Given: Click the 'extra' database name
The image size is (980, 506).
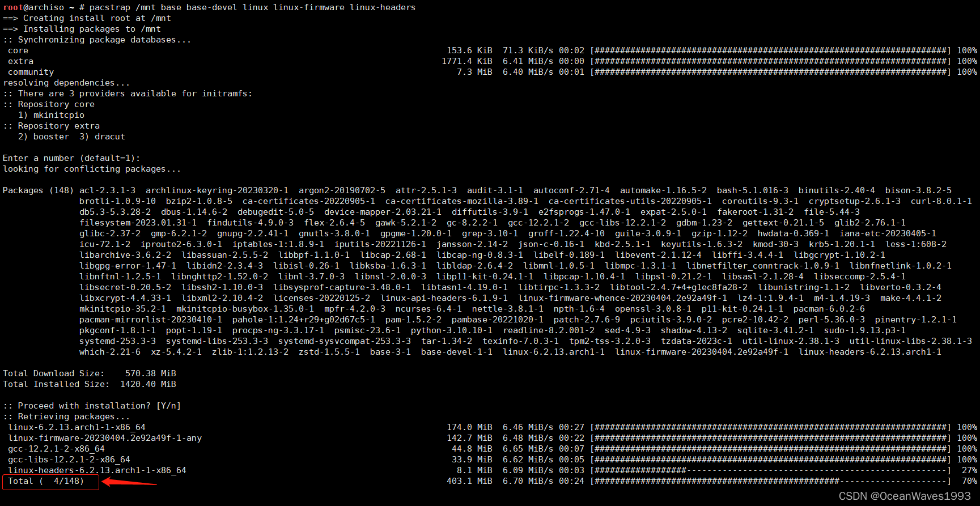Looking at the screenshot, I should point(20,61).
